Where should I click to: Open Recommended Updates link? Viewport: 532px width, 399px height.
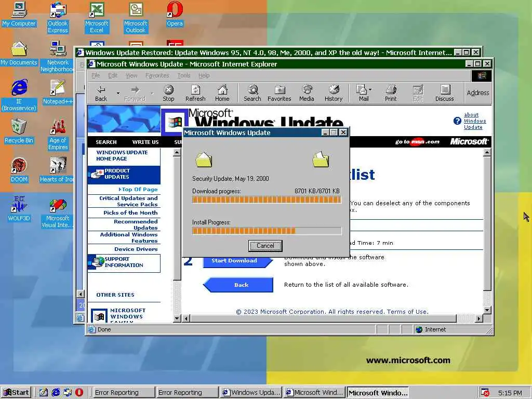(x=136, y=224)
